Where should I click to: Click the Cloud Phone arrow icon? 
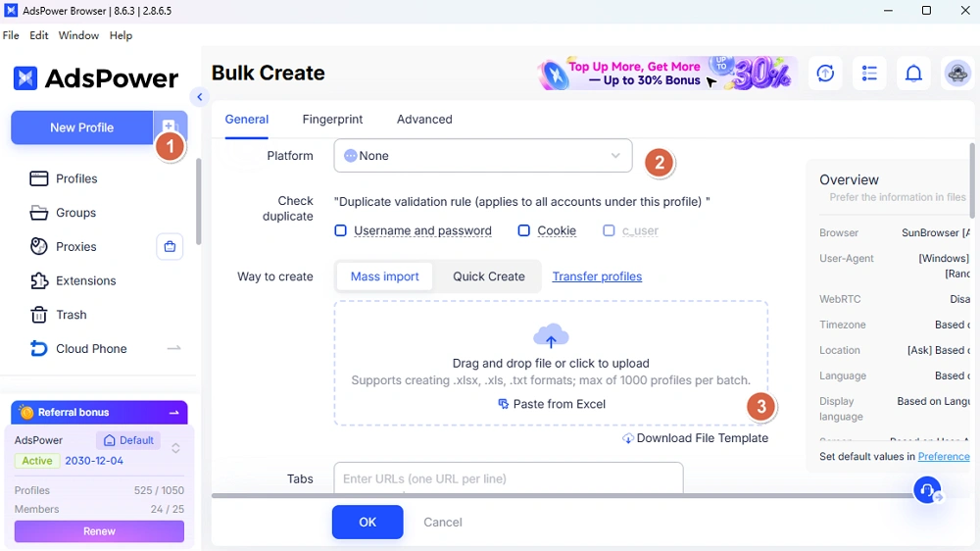[x=173, y=348]
